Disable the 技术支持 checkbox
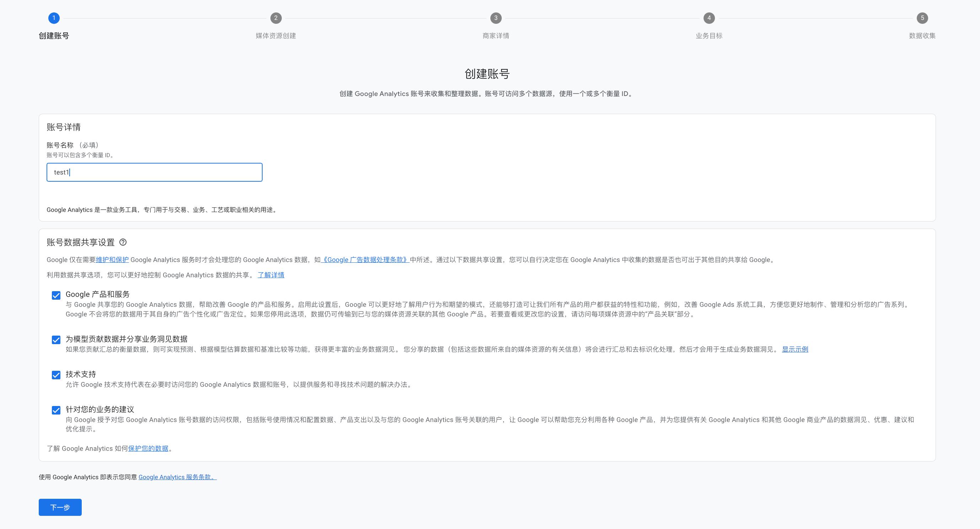 [x=56, y=375]
